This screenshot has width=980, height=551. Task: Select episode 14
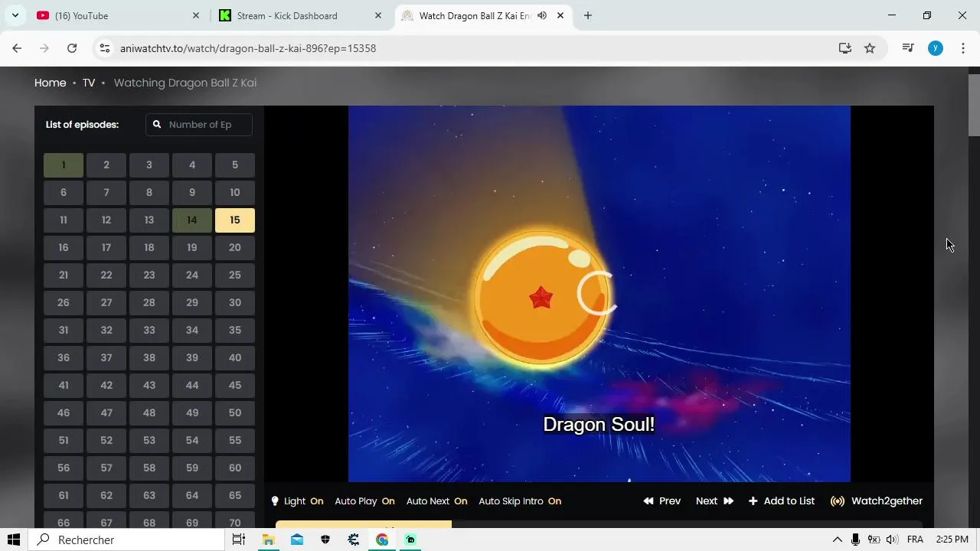point(192,220)
